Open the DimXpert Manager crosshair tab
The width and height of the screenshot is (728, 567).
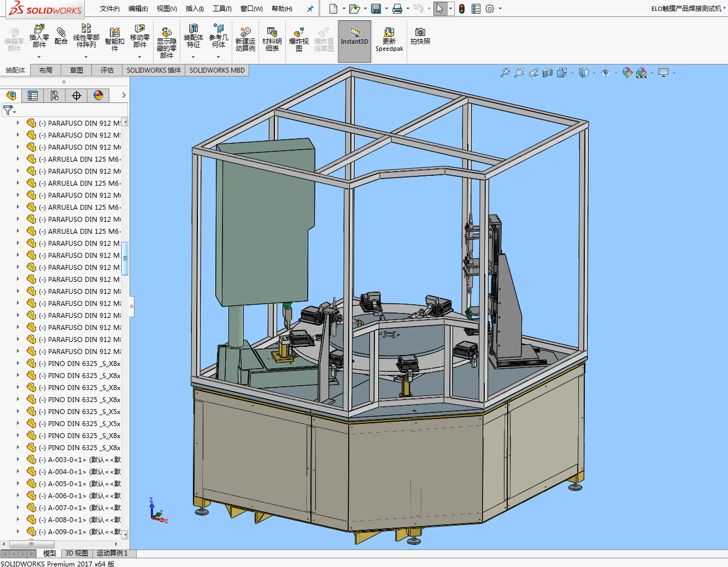[77, 96]
